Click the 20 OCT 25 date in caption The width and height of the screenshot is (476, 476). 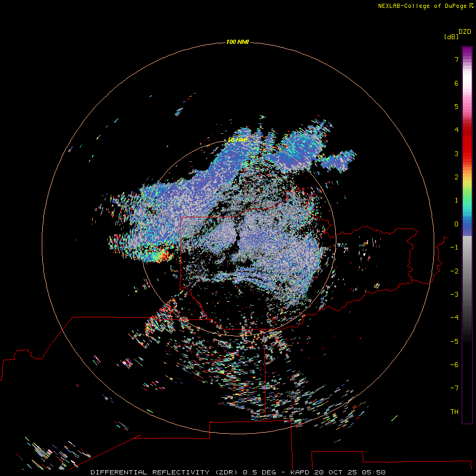pos(336,472)
